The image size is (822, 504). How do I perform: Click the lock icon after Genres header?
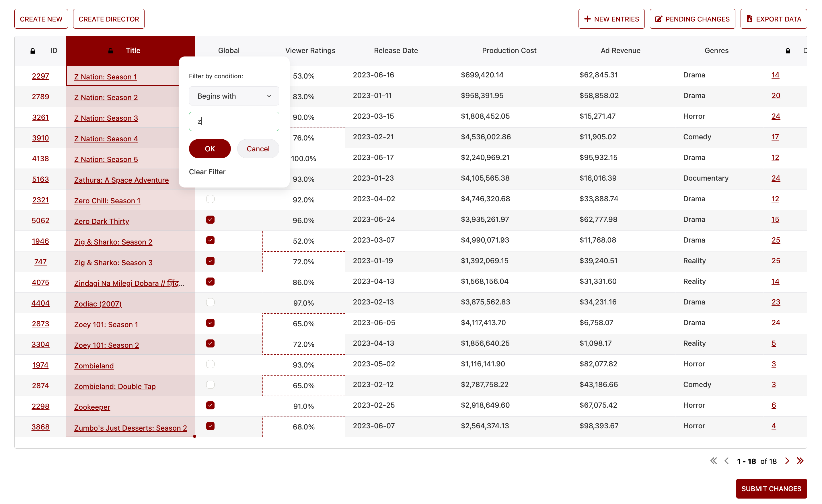[788, 51]
